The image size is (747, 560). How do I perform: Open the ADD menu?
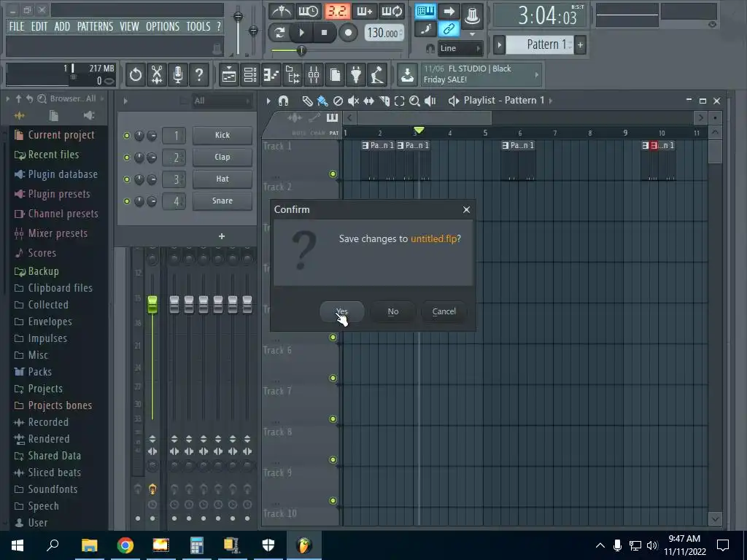62,27
